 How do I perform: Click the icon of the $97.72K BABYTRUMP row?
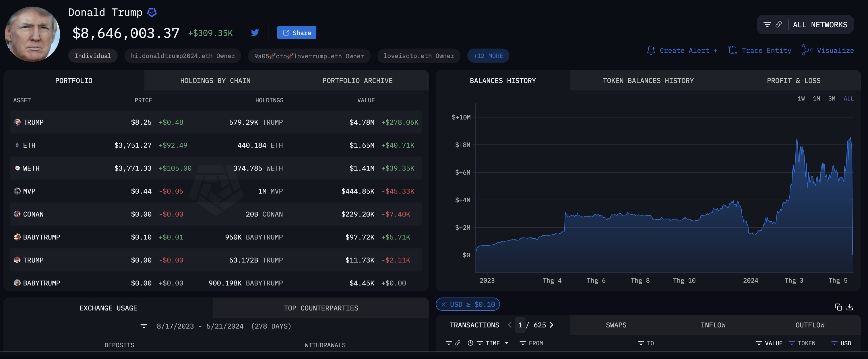(17, 237)
